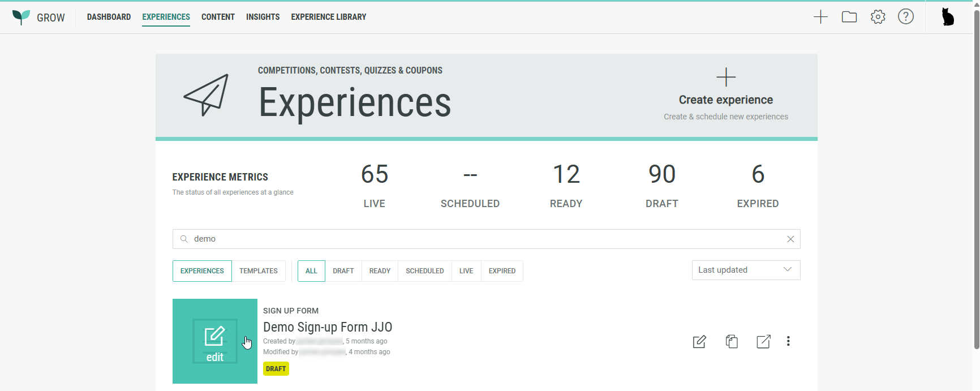Screen dimensions: 980x391
Task: Clear the demo search with X
Action: [790, 239]
